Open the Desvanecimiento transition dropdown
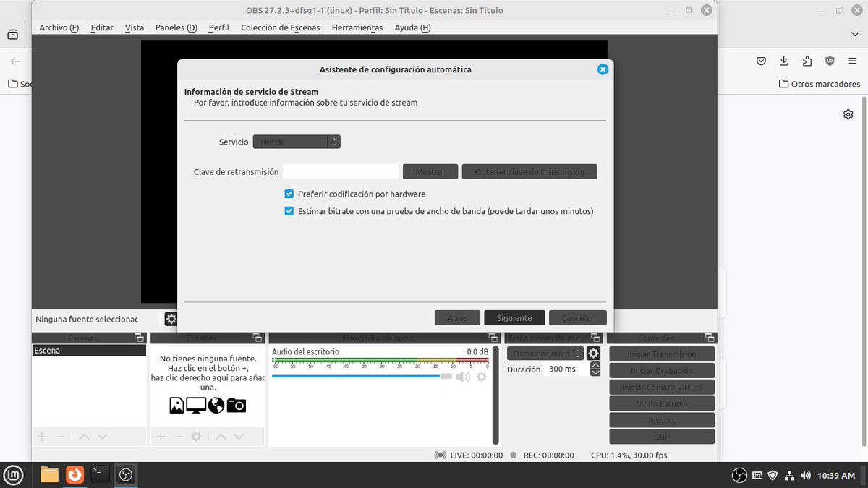Viewport: 868px width, 488px height. pos(545,354)
